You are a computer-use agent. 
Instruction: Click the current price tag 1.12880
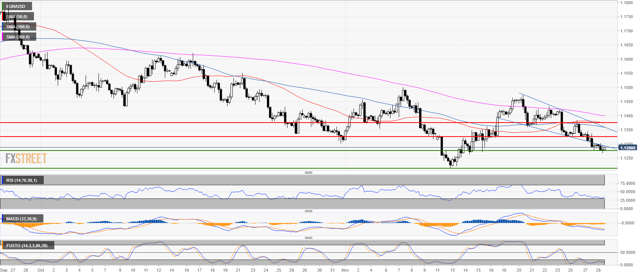click(628, 148)
